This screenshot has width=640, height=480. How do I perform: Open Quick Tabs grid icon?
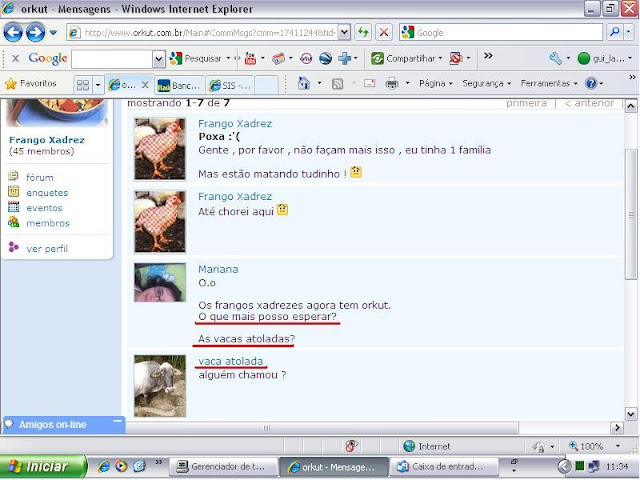pos(83,84)
